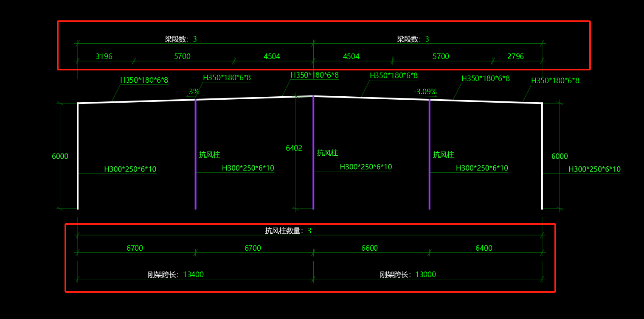
Task: Select the 6700 spacing adjacent to 6600
Action: pyautogui.click(x=253, y=248)
